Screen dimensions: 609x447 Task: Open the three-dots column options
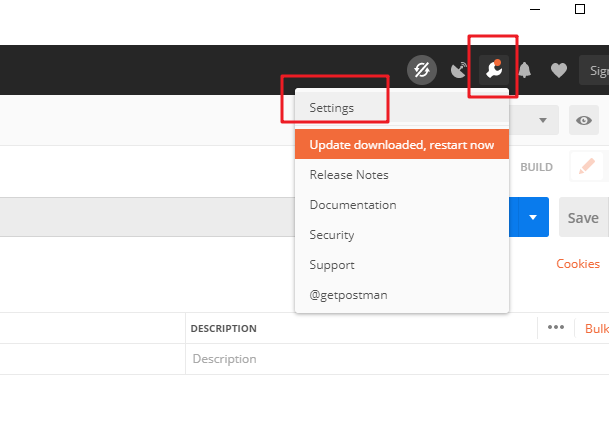[556, 327]
